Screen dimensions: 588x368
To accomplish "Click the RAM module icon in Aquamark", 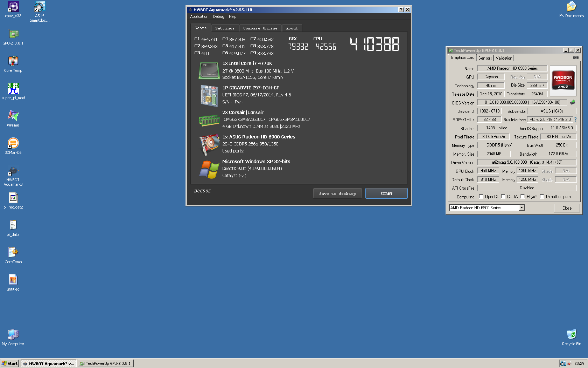I will click(209, 121).
